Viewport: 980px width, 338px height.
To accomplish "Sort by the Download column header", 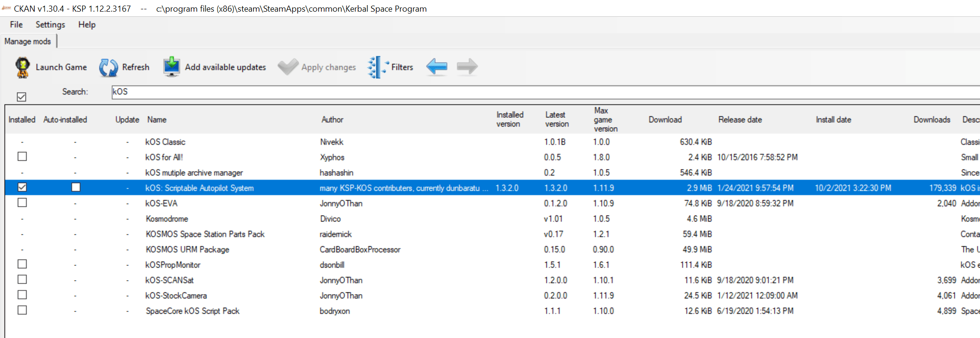I will 665,120.
